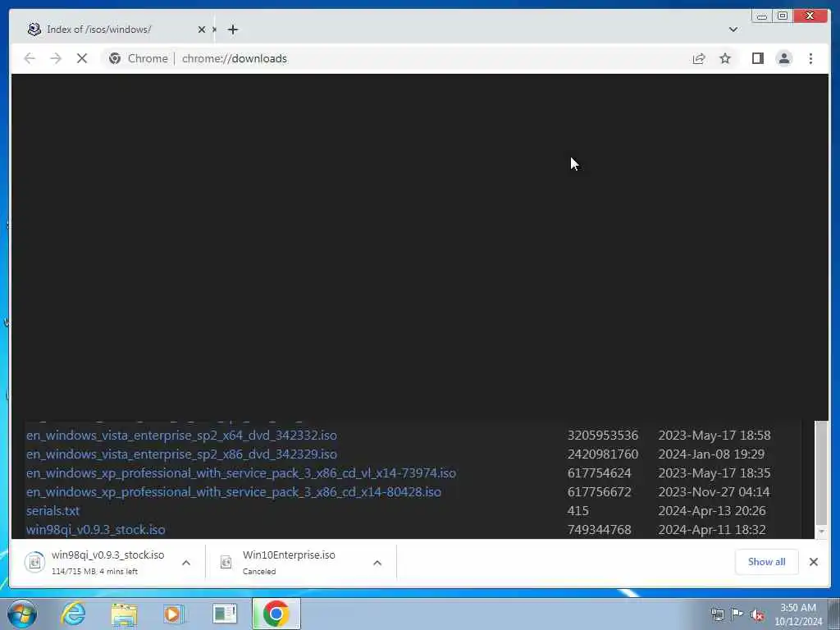The height and width of the screenshot is (630, 840).
Task: Click the file size 749344768
Action: [x=599, y=529]
